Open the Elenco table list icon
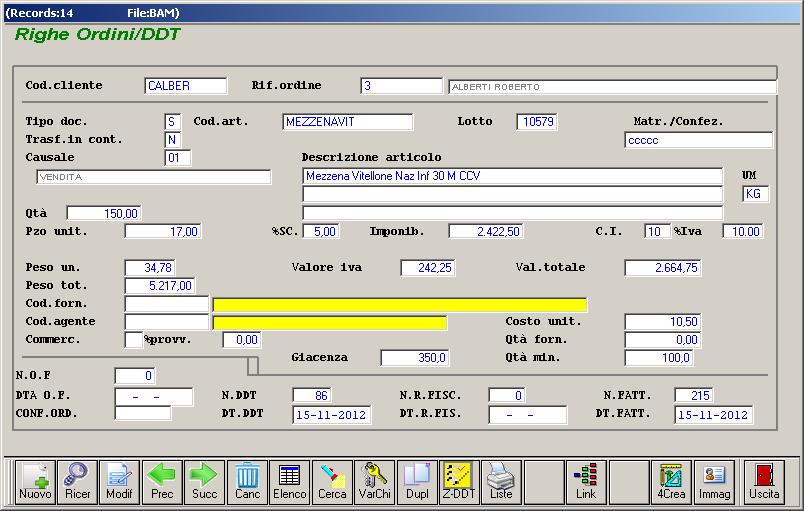This screenshot has height=511, width=804. [x=289, y=482]
